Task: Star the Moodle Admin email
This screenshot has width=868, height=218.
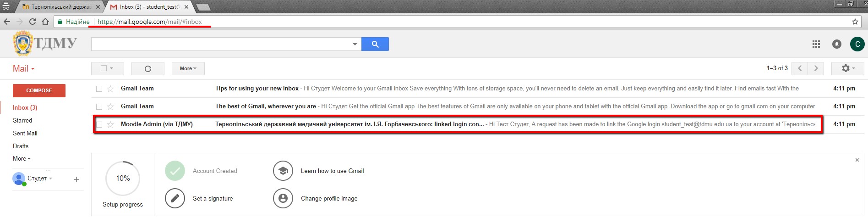Action: pos(110,124)
